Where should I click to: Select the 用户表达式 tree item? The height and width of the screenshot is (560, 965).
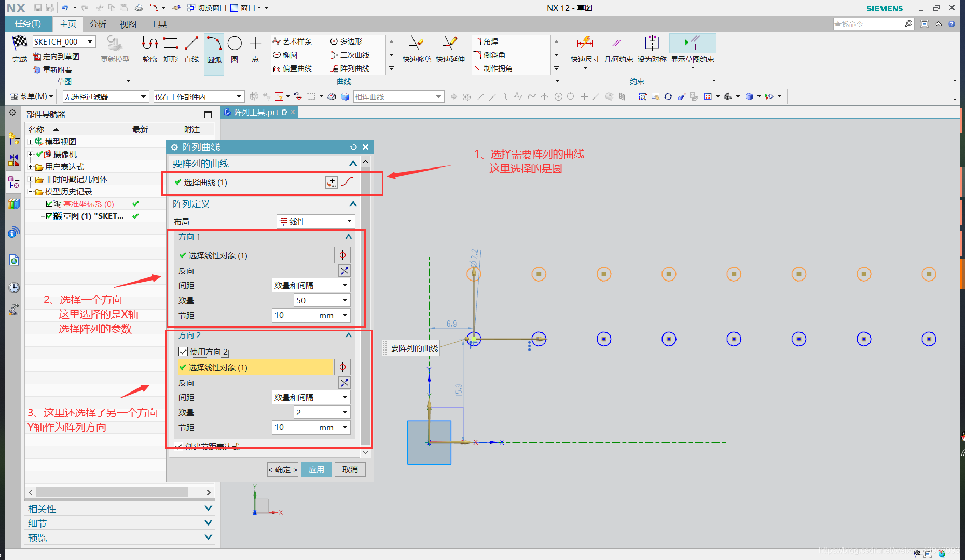(64, 166)
